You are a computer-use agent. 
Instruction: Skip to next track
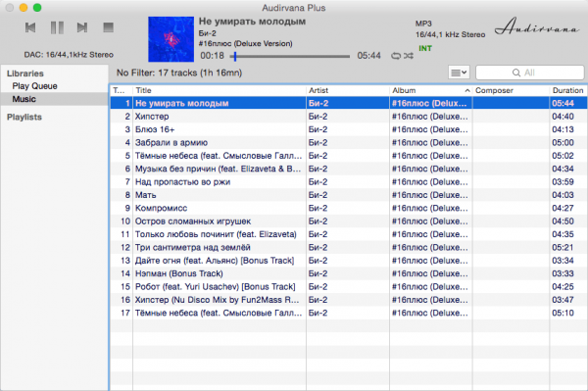click(82, 27)
